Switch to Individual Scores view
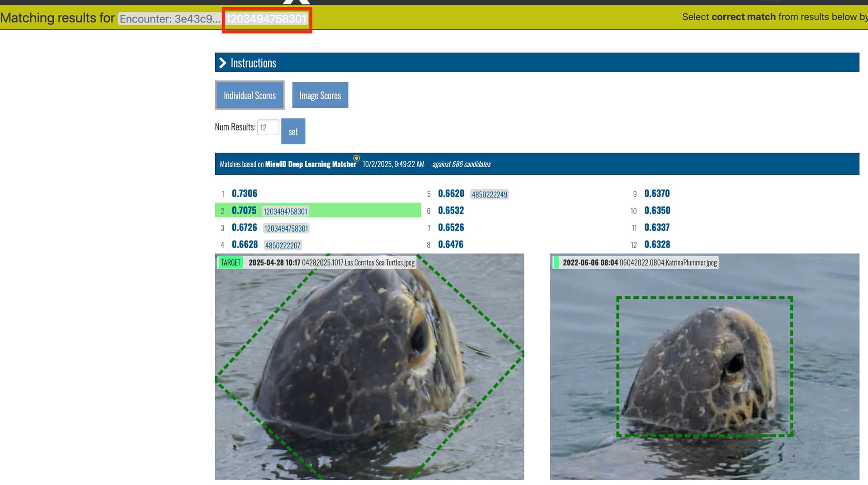The width and height of the screenshot is (868, 485). click(x=250, y=95)
